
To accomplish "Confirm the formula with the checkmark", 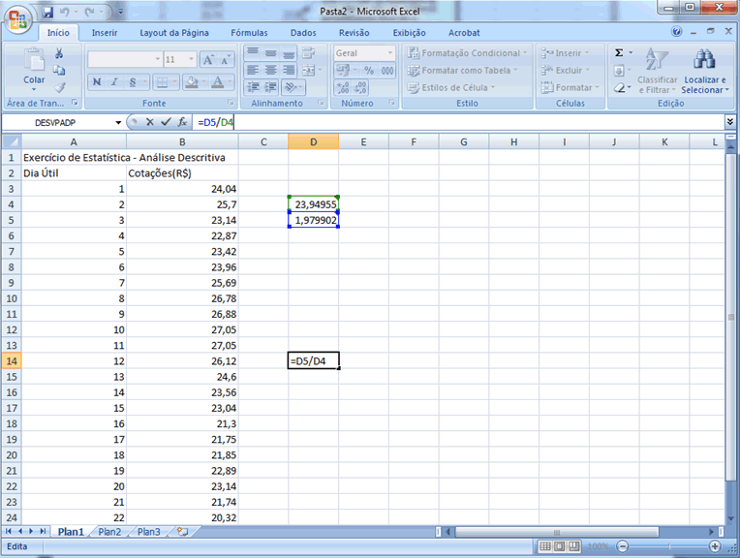I will pos(166,122).
